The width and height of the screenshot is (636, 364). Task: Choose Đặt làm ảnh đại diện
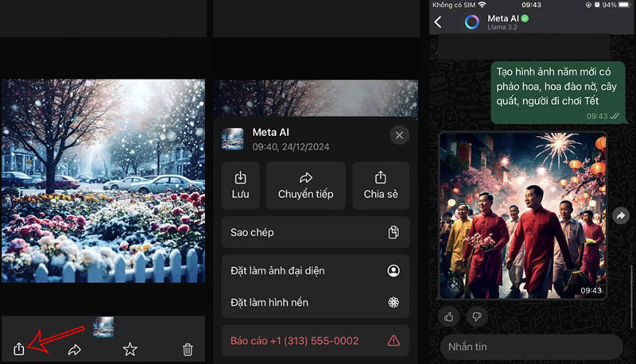coord(315,271)
